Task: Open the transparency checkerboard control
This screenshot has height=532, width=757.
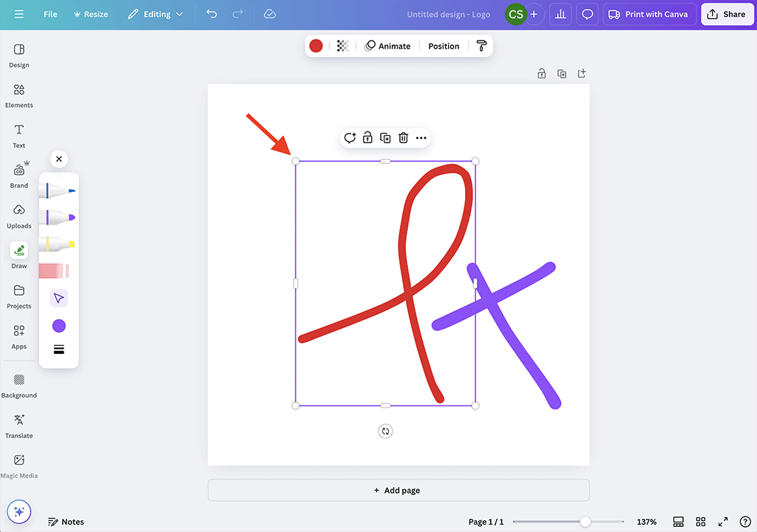Action: pyautogui.click(x=342, y=46)
